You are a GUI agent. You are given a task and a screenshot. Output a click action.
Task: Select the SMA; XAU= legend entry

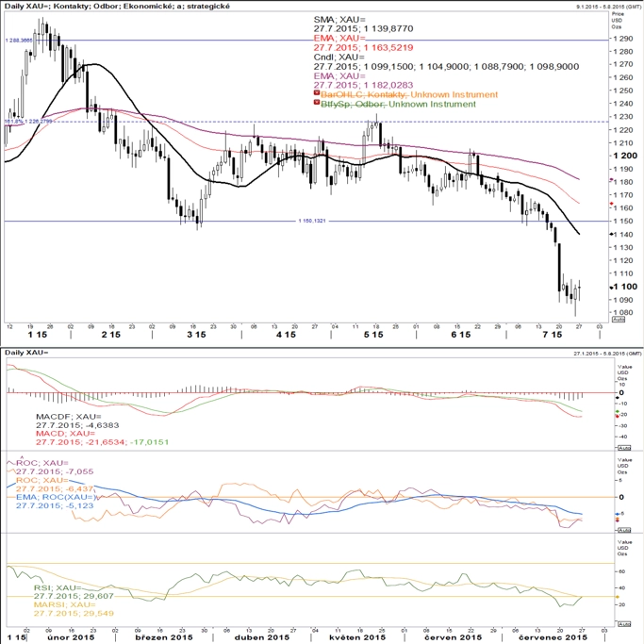(339, 19)
